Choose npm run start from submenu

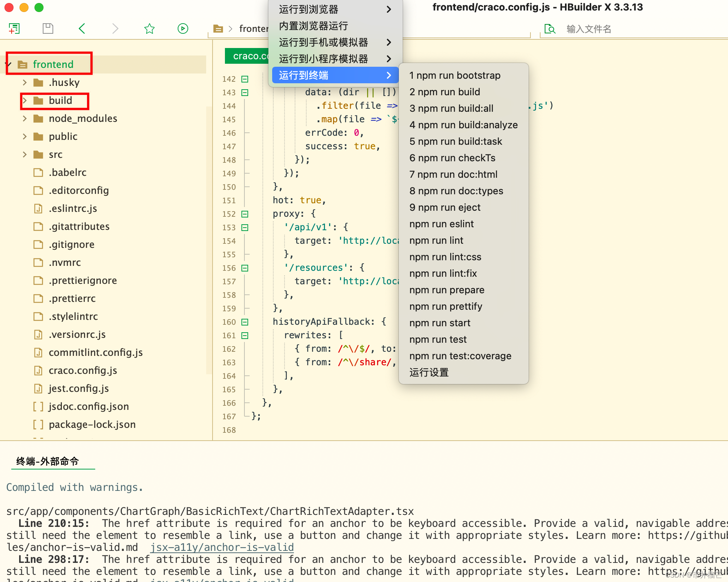click(x=440, y=323)
